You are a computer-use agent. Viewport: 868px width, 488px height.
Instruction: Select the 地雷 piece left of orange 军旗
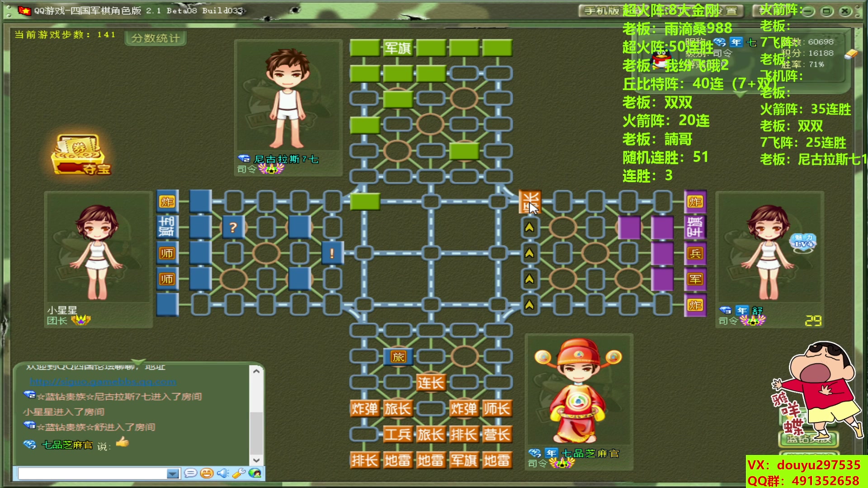click(x=431, y=460)
